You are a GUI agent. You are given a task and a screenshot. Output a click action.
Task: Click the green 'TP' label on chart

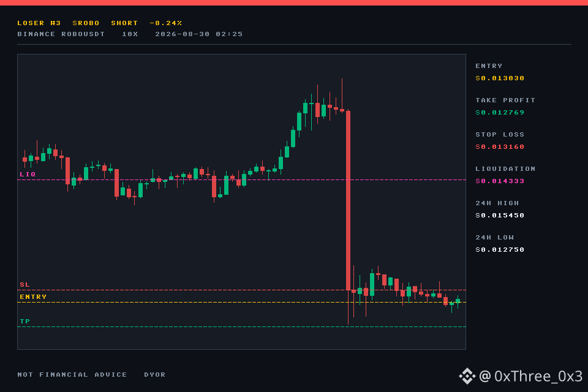point(24,322)
